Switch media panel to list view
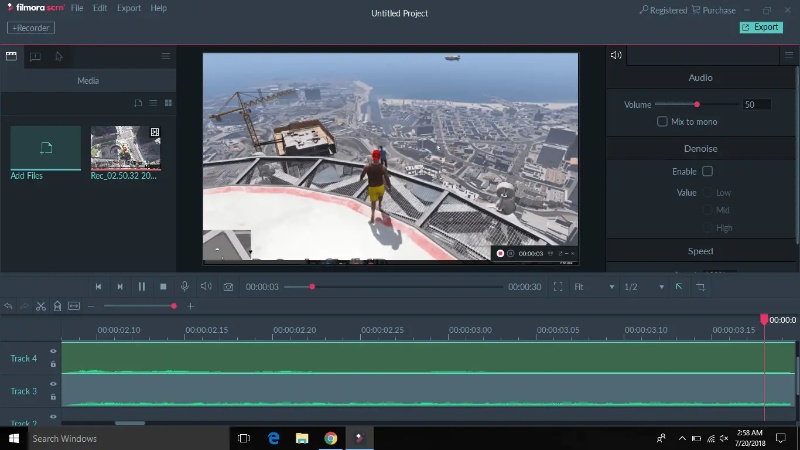Viewport: 800px width, 450px height. tap(153, 103)
